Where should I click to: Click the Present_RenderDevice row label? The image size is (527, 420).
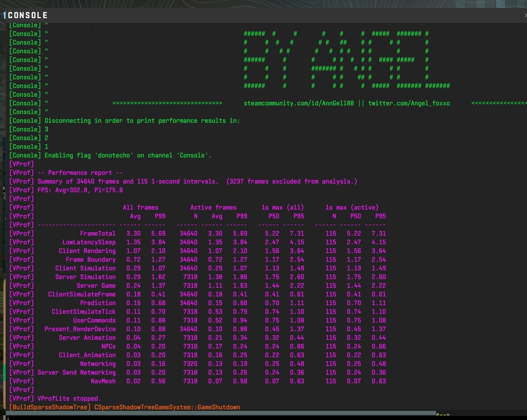click(80, 329)
